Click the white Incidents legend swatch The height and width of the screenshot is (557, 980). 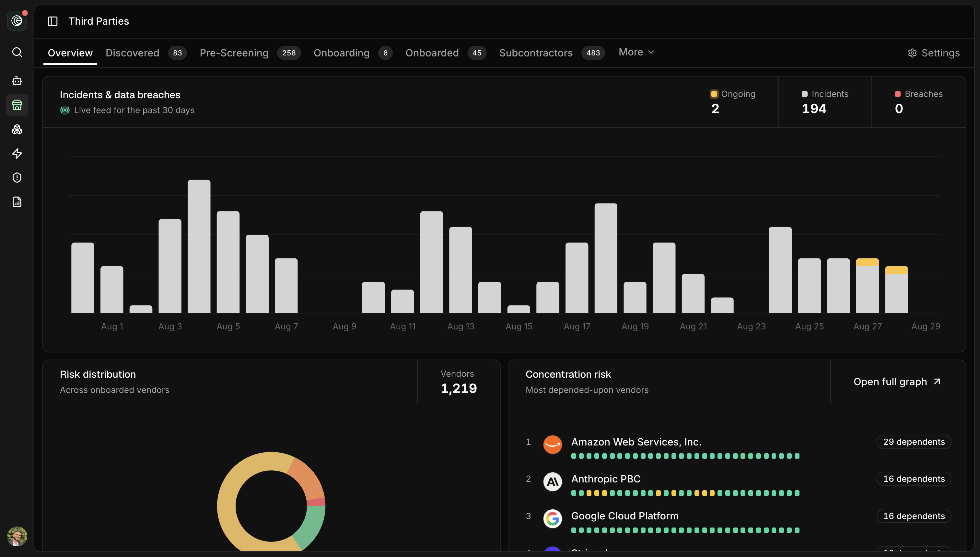coord(804,94)
